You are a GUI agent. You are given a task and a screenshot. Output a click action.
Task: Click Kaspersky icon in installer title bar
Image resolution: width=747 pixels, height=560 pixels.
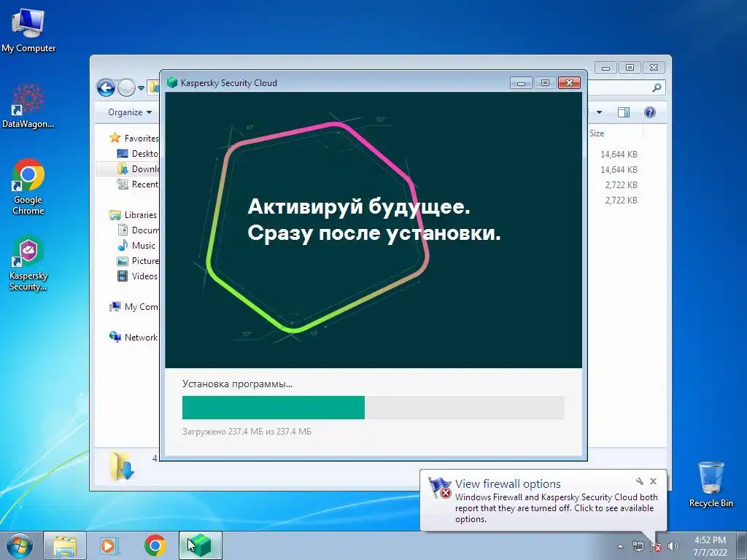click(172, 83)
